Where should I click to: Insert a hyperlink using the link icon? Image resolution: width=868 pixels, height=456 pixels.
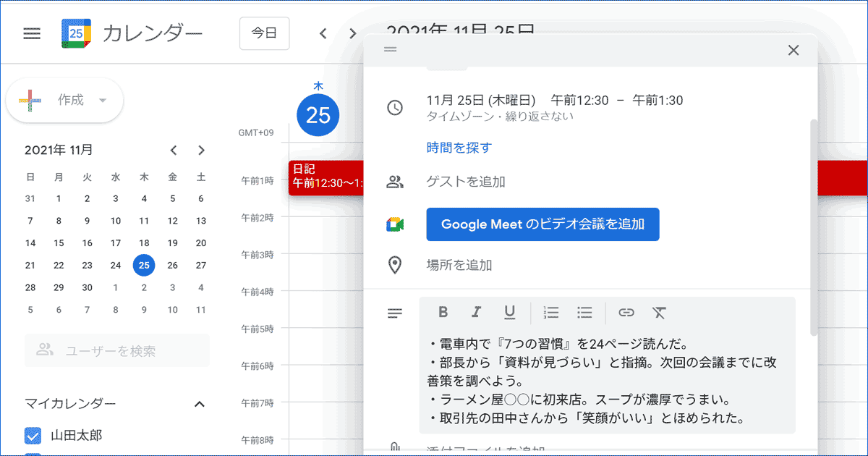point(626,313)
